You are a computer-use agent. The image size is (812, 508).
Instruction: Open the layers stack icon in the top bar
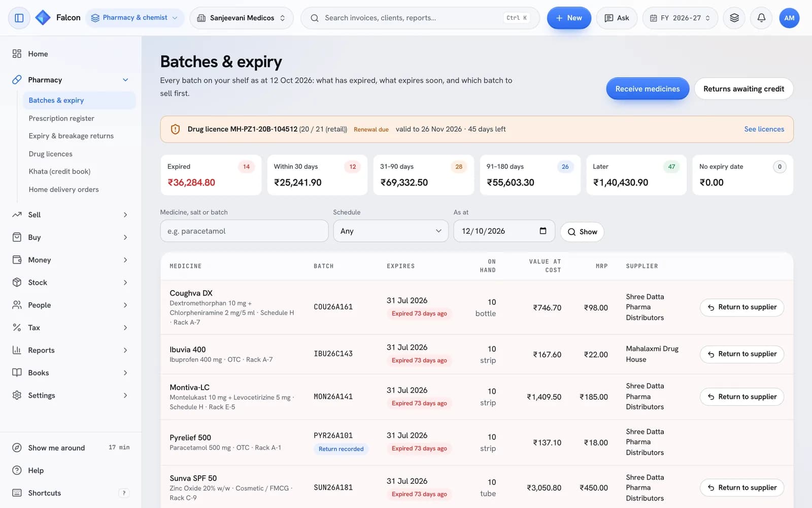coord(734,18)
